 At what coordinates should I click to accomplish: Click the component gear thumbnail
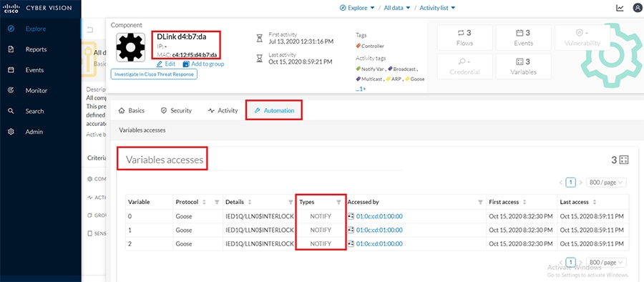pyautogui.click(x=131, y=47)
